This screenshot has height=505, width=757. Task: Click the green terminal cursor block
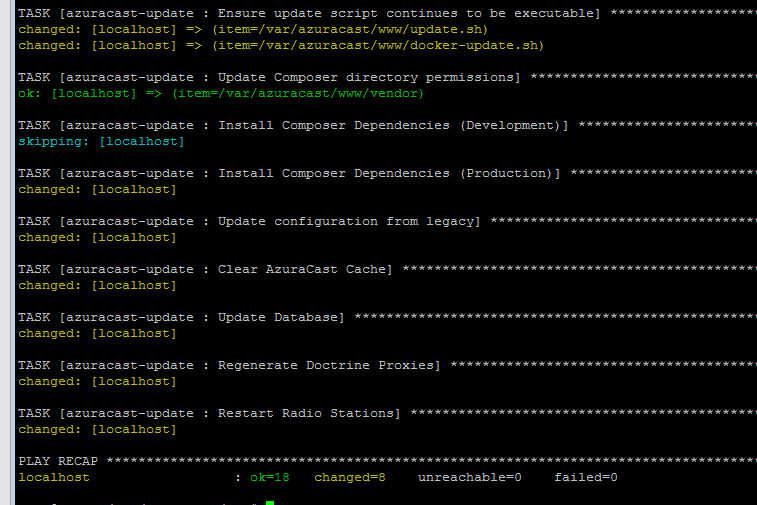tap(270, 503)
